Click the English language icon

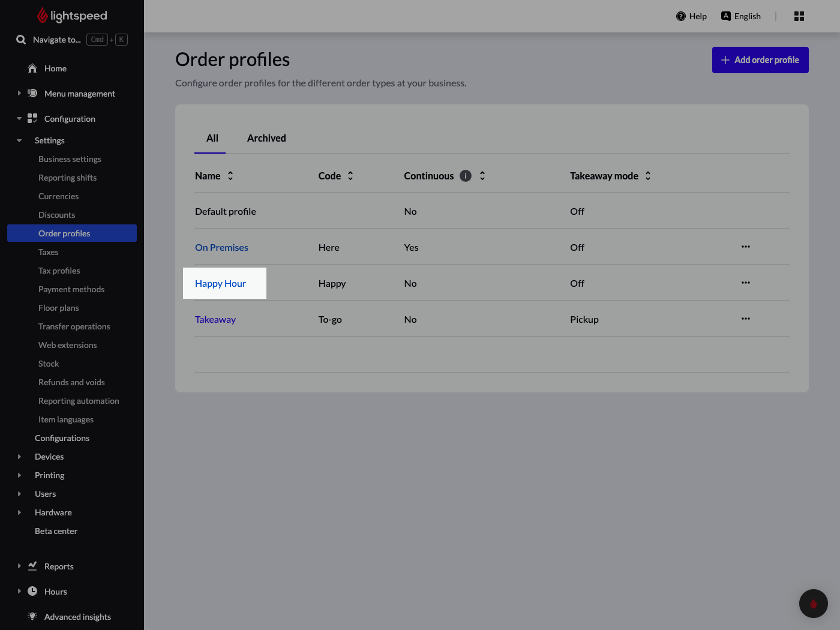tap(726, 16)
